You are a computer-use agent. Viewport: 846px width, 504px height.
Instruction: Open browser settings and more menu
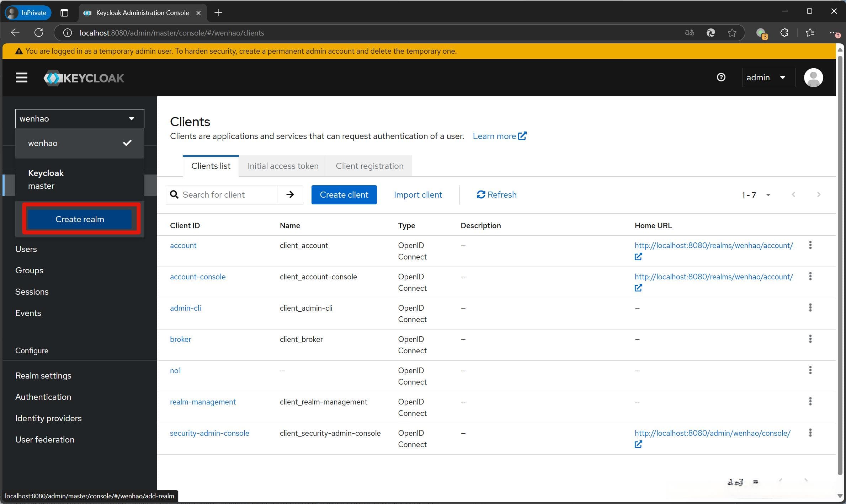[x=834, y=33]
